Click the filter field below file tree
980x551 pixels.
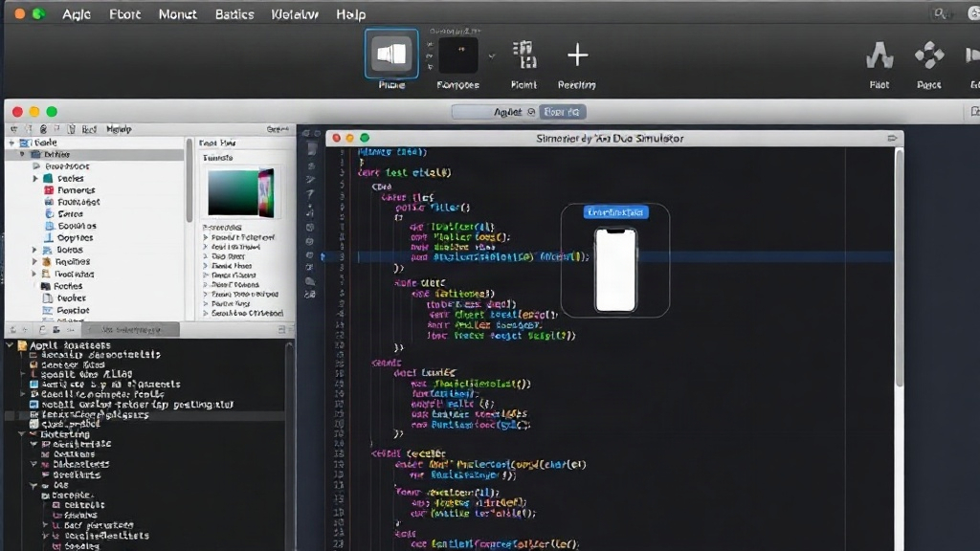131,329
